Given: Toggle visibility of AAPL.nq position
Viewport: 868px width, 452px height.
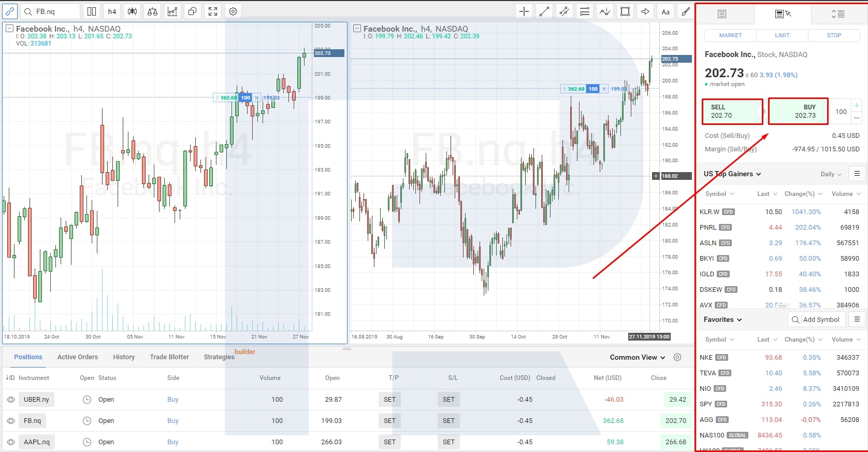Looking at the screenshot, I should point(11,442).
